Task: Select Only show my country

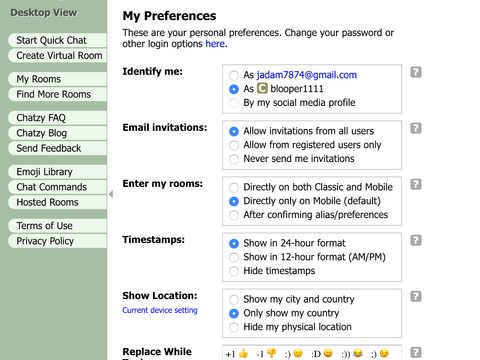Action: tap(234, 313)
